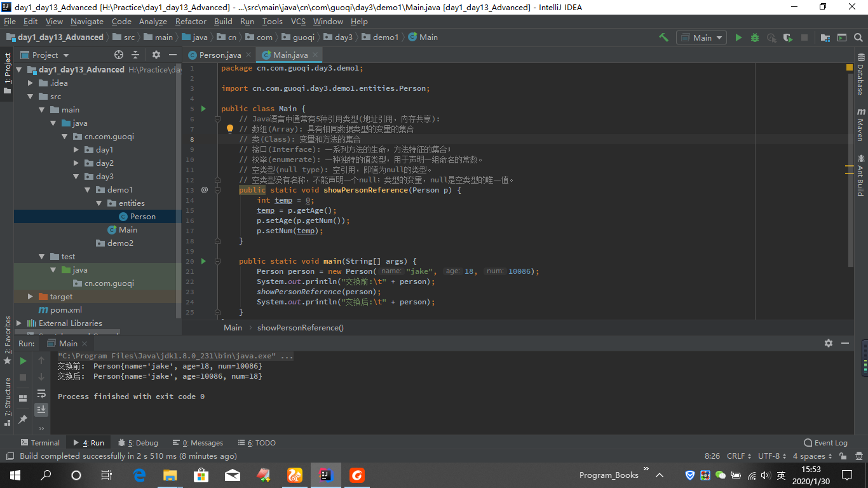868x488 pixels.
Task: Open Project panel settings gear
Action: (156, 55)
